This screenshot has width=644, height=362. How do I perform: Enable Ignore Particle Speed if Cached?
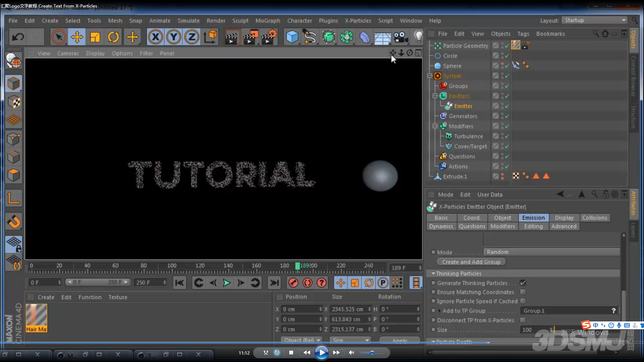(523, 301)
